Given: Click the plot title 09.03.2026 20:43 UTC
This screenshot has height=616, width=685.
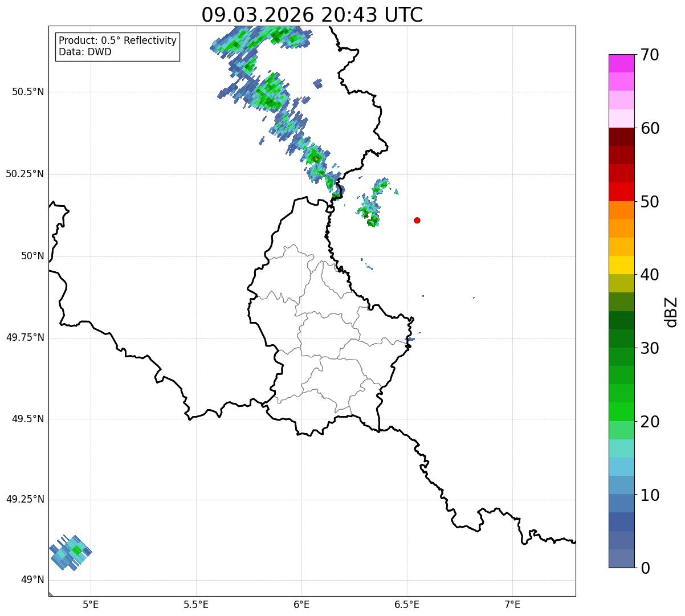Looking at the screenshot, I should 312,15.
